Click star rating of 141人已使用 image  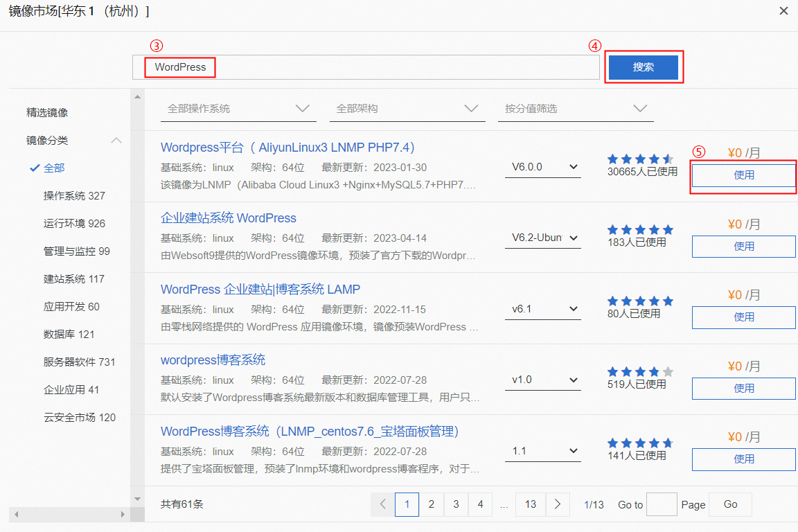(641, 443)
